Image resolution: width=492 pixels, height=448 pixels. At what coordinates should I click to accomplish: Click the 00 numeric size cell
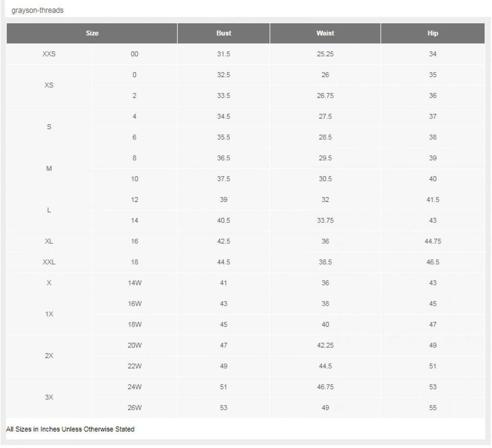[135, 54]
